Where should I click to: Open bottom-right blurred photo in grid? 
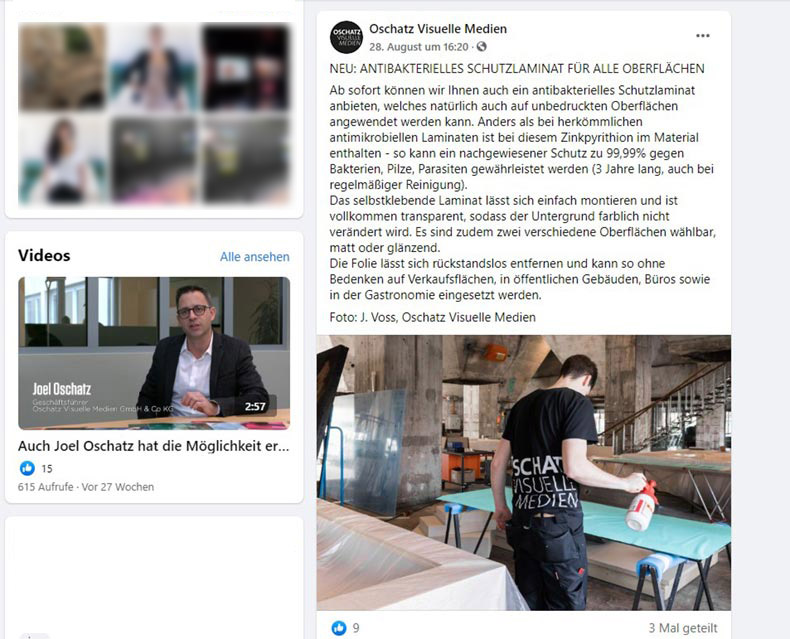tap(246, 158)
